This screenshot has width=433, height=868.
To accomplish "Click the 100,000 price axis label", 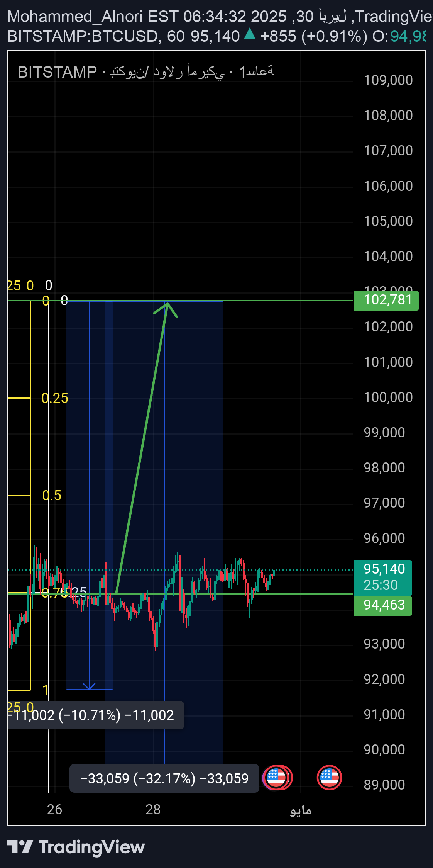I will (388, 397).
